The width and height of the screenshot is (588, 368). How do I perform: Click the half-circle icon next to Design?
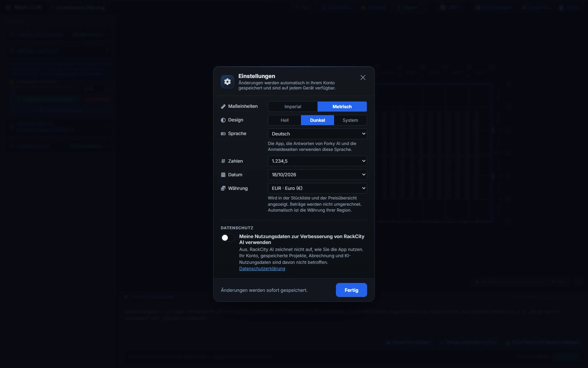(x=223, y=120)
